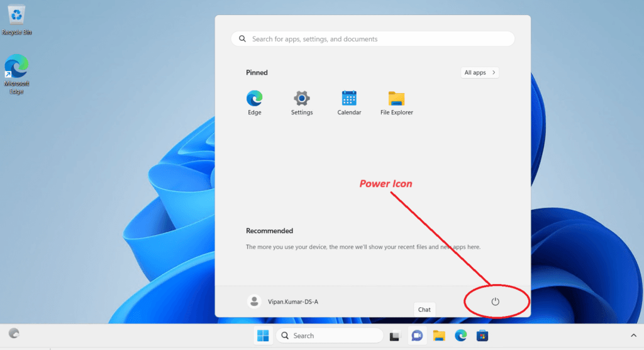
Task: Select the Microsoft Edge desktop shortcut
Action: 16,74
